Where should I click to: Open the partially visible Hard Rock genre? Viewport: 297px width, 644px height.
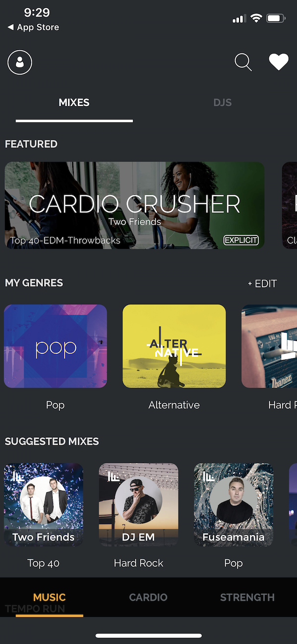(x=269, y=346)
